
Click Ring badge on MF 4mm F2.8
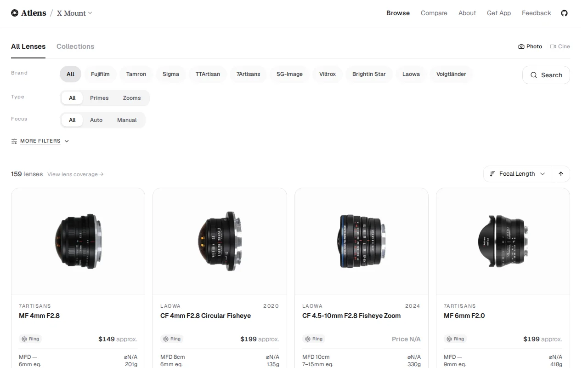[x=31, y=339]
